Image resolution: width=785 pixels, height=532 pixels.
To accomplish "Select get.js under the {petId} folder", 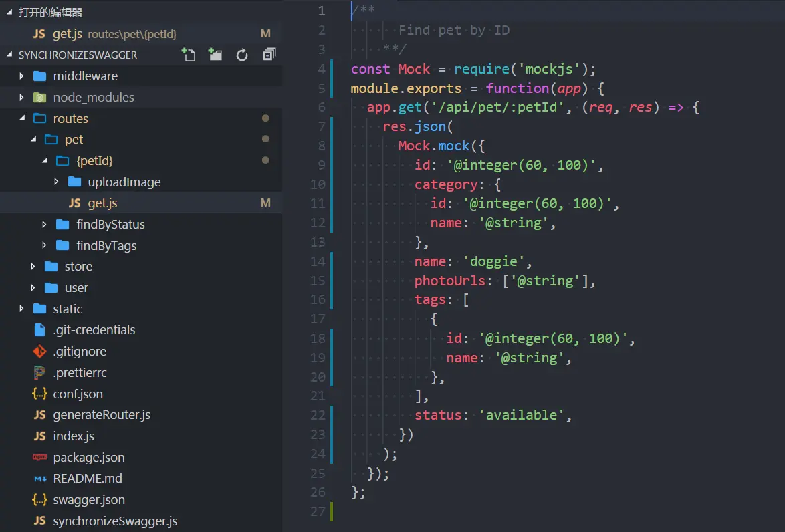I will click(x=141, y=203).
